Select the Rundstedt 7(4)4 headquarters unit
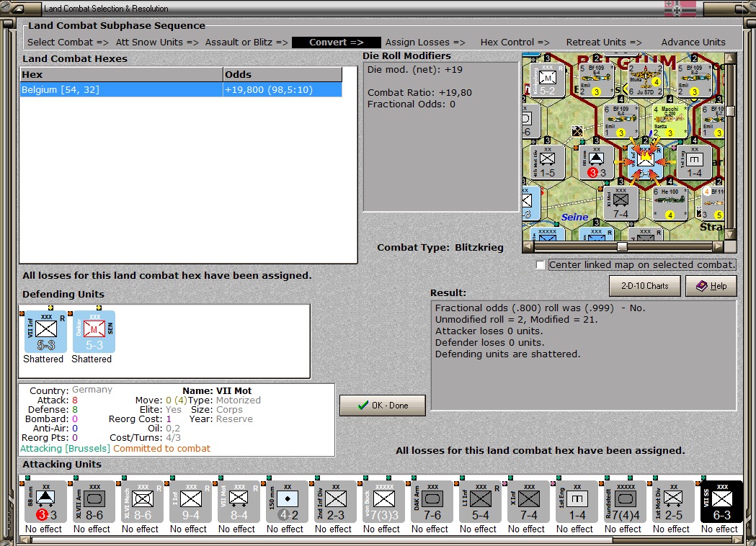 [x=626, y=502]
